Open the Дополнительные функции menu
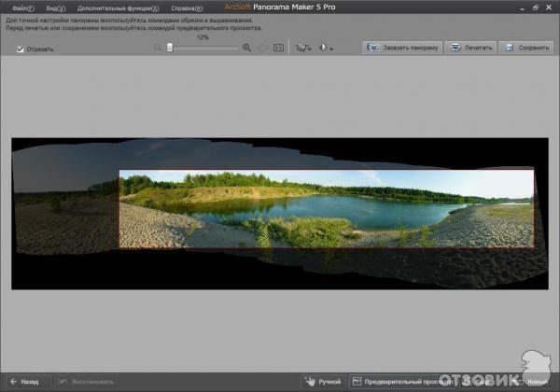The height and width of the screenshot is (392, 560). tap(119, 7)
